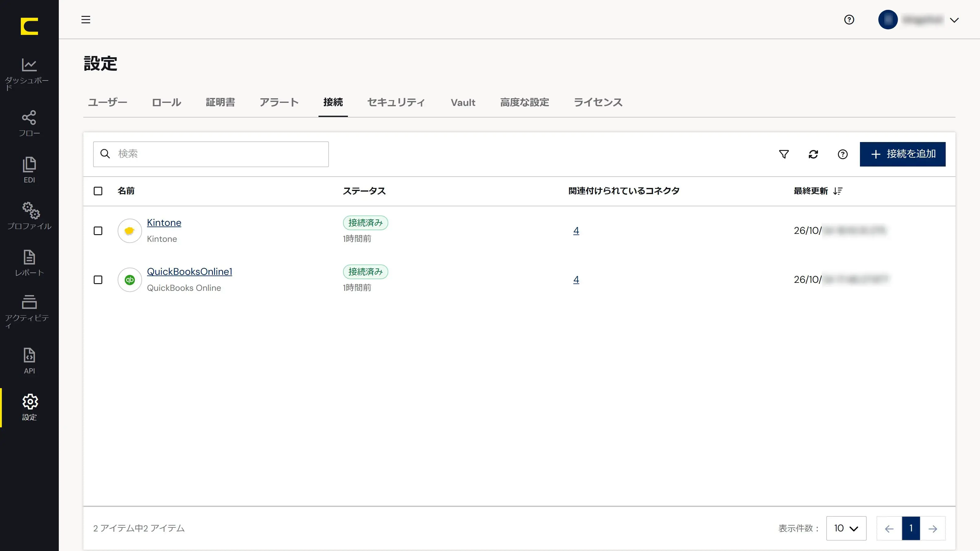980x551 pixels.
Task: Click the 接続を追加 button
Action: coord(903,154)
